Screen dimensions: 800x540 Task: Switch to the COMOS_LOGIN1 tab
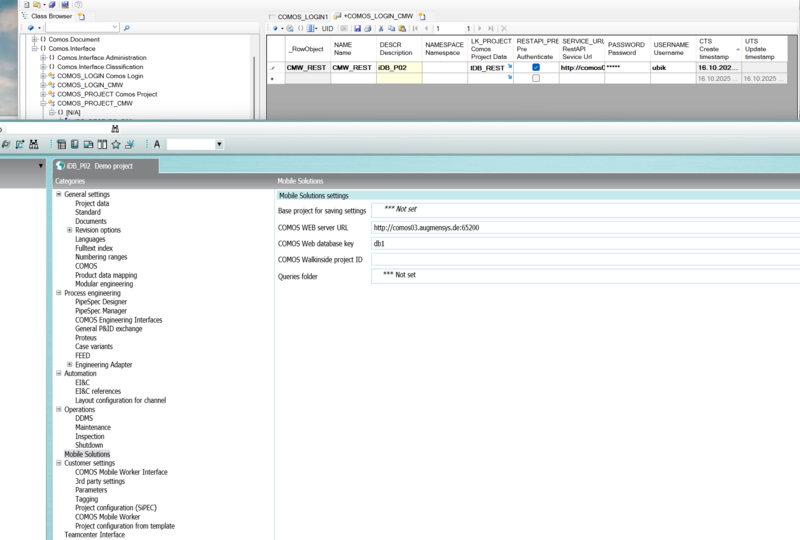(x=303, y=16)
